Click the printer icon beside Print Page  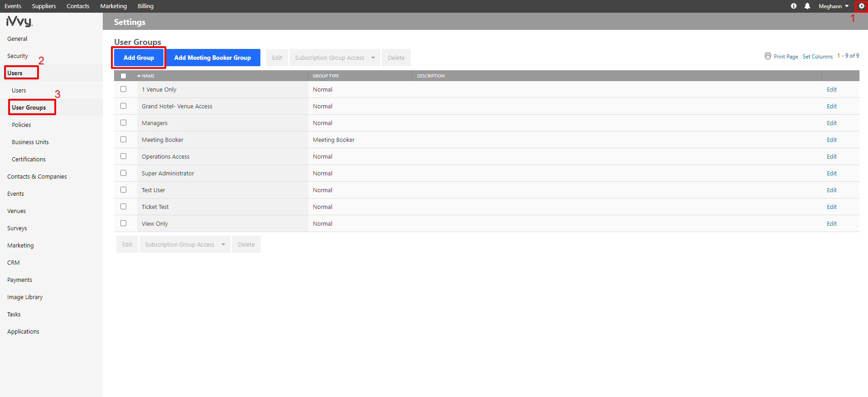pos(768,56)
